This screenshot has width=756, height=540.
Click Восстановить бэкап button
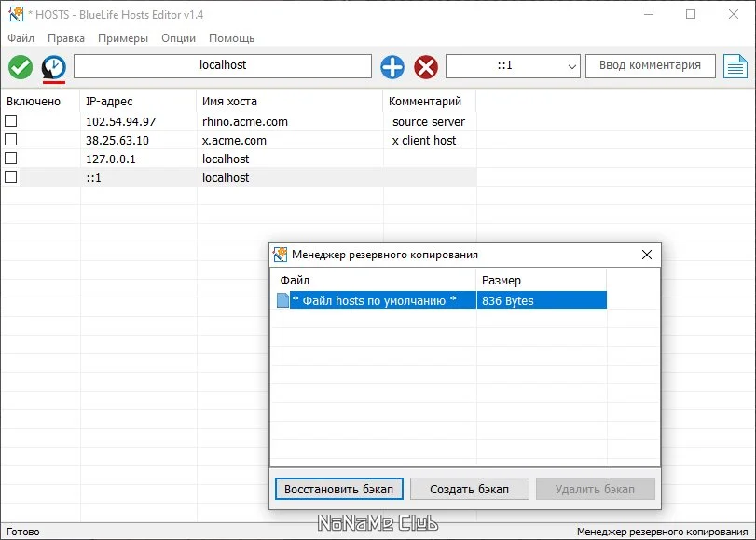[339, 489]
